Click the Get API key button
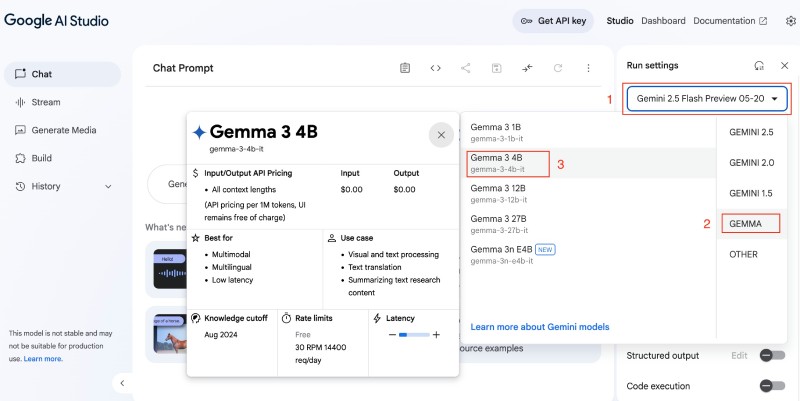800x401 pixels. 553,21
